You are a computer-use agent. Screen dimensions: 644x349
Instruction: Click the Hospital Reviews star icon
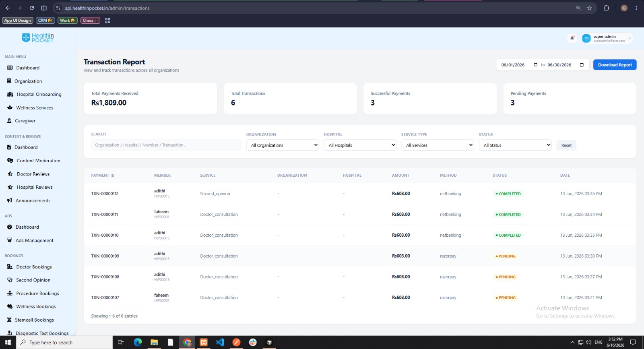pos(10,187)
